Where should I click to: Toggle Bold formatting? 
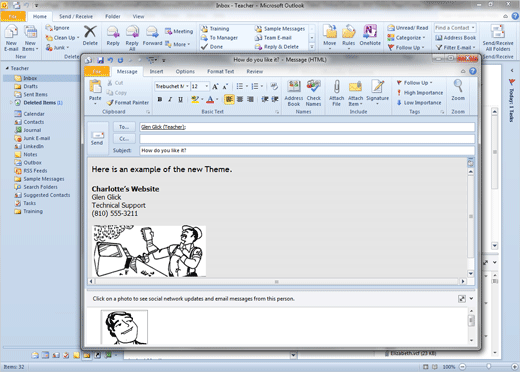160,99
